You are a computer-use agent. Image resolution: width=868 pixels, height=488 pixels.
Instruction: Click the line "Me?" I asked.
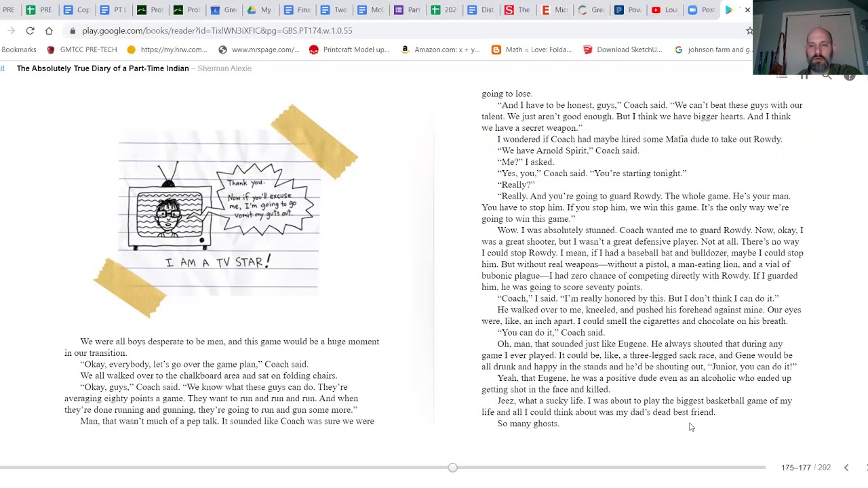tap(526, 162)
